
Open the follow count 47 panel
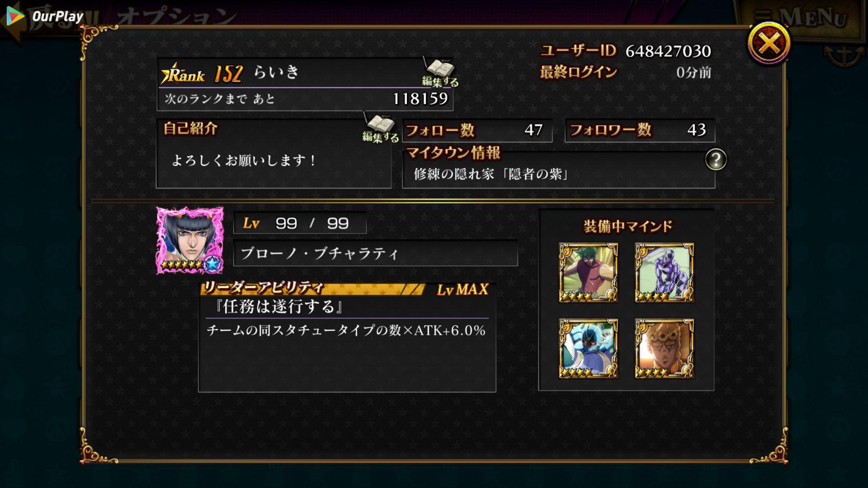coord(477,130)
